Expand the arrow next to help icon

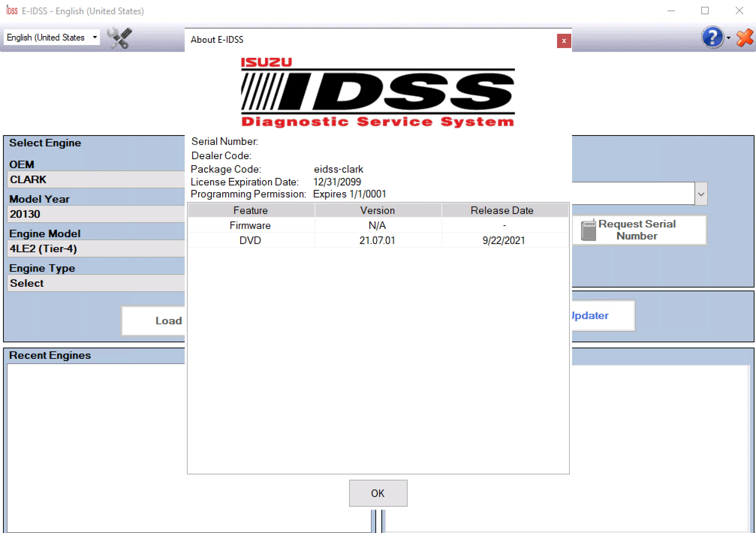click(x=728, y=38)
